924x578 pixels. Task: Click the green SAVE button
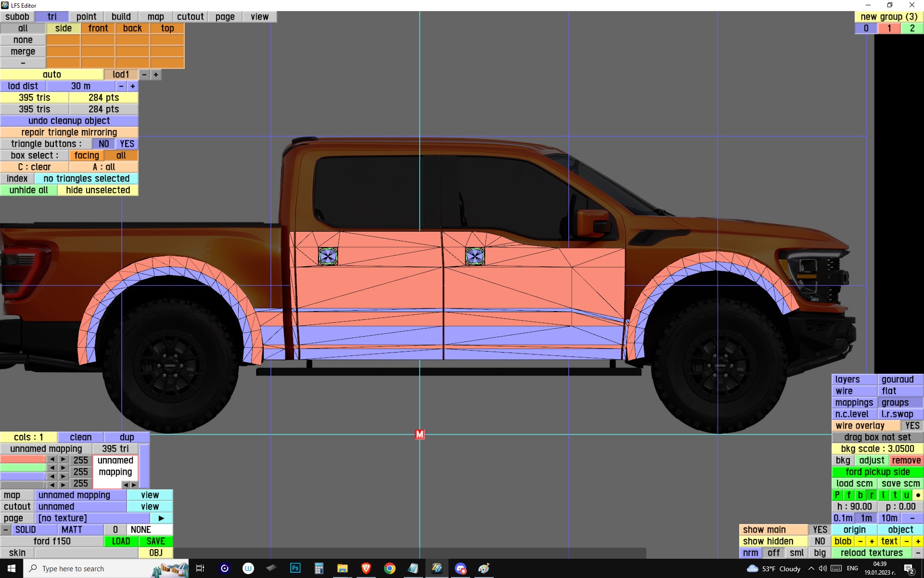point(155,541)
